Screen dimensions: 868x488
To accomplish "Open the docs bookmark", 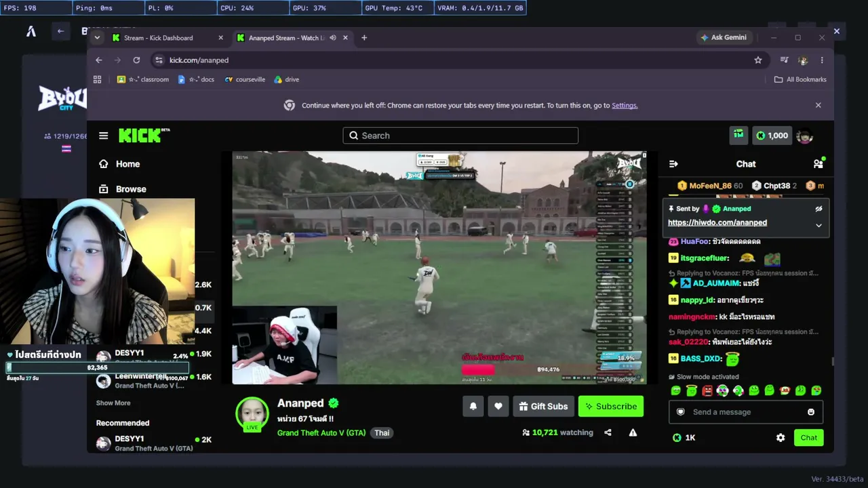I will (196, 79).
